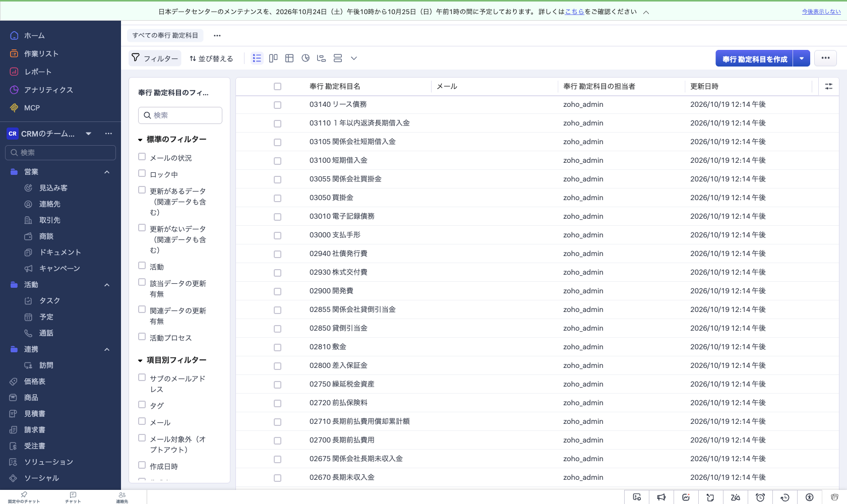
Task: Open こちら link in maintenance banner
Action: pos(574,12)
